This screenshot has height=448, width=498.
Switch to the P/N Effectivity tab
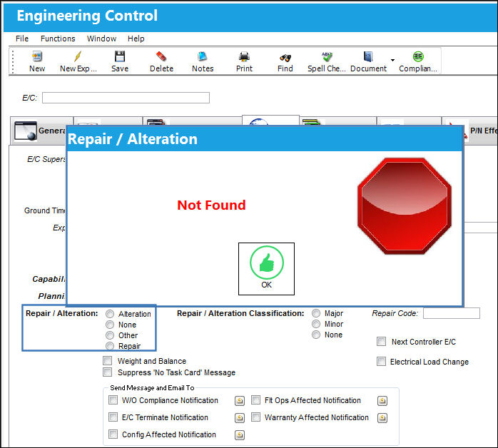pos(481,131)
